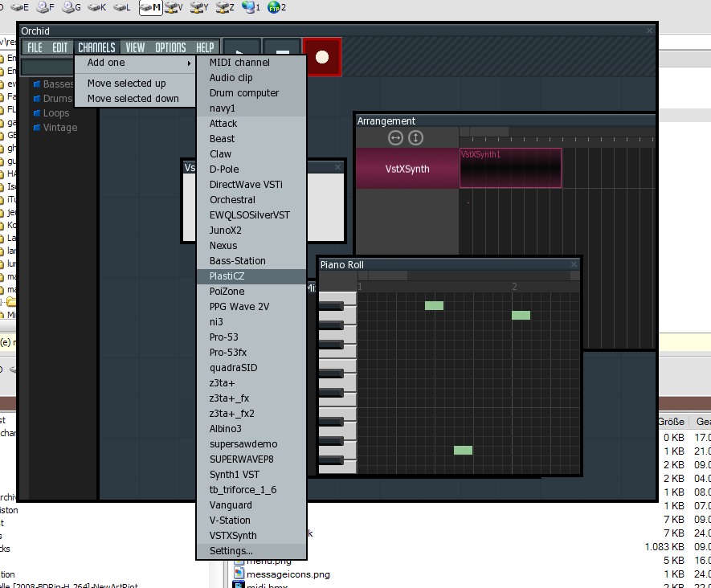Click the horizontal zoom icon in Arrangement

(395, 138)
